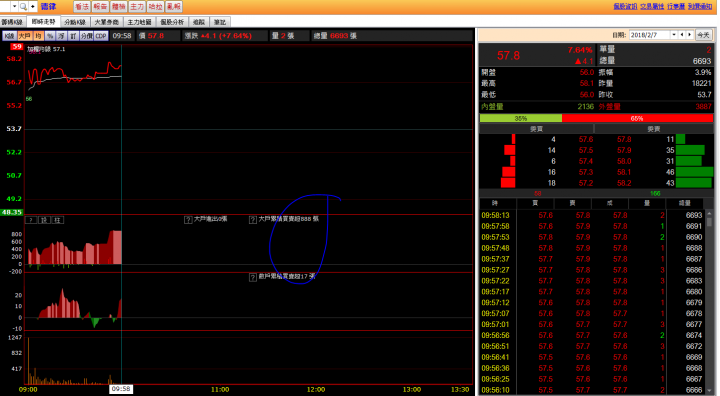The image size is (720, 396).
Task: Click the 昨收 value 53.7
Action: click(704, 95)
